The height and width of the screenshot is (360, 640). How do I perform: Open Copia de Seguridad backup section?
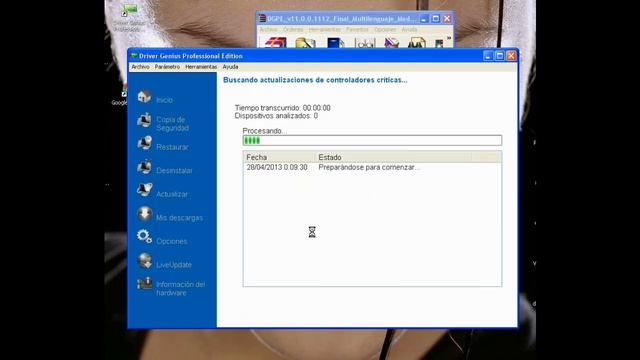click(163, 123)
